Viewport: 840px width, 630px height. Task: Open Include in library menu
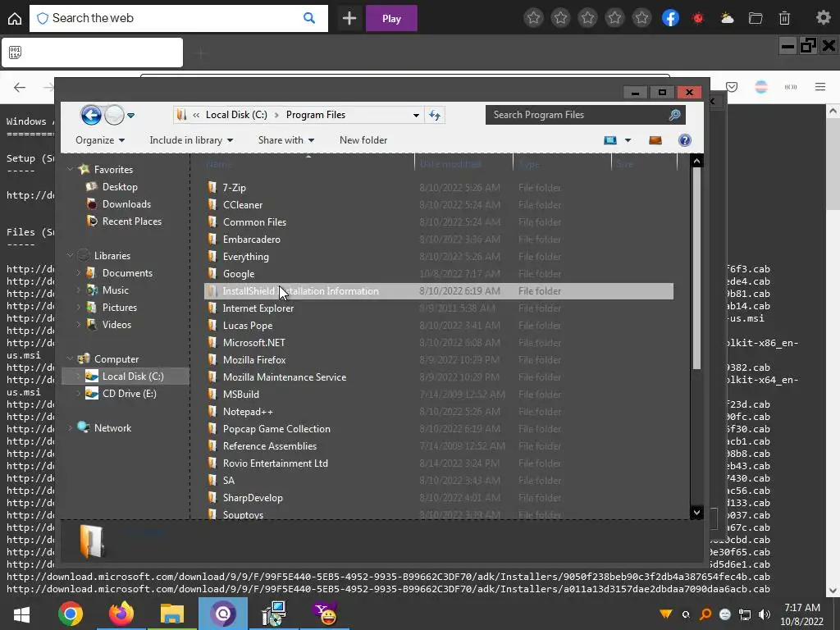(x=191, y=139)
